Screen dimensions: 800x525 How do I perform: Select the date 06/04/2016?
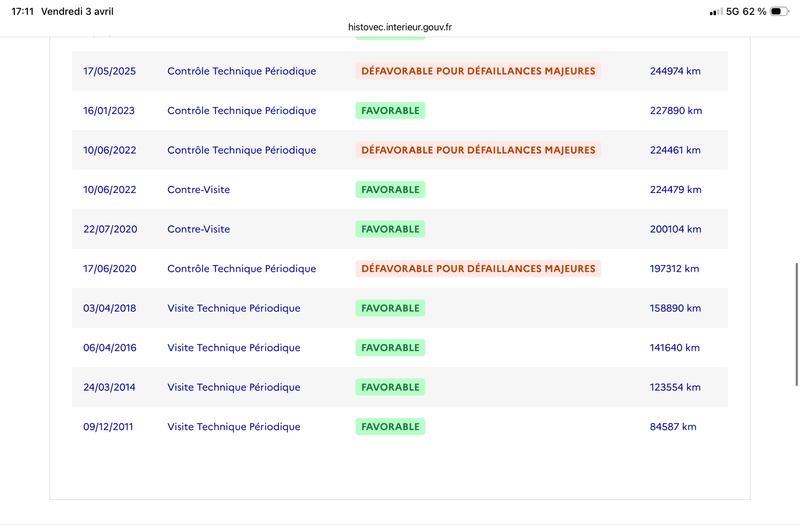click(109, 348)
